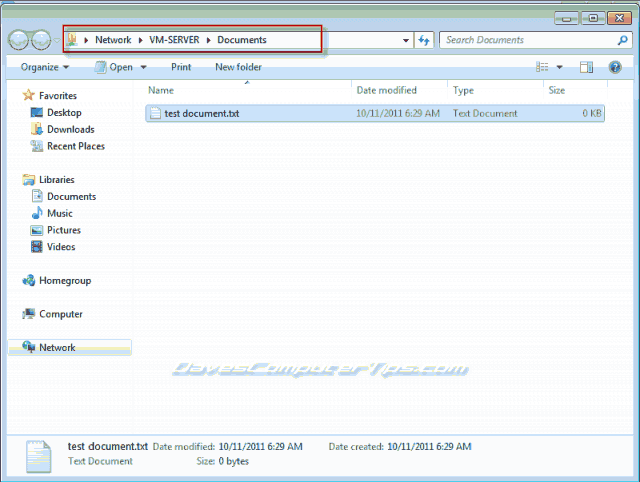Screen dimensions: 640x482
Task: Click the network location icon in address bar
Action: [x=72, y=40]
